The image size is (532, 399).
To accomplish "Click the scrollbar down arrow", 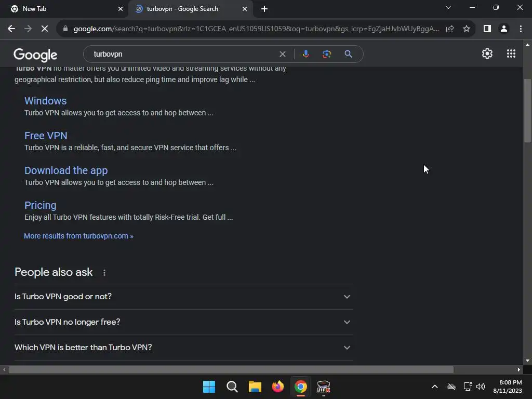I will coord(527,361).
